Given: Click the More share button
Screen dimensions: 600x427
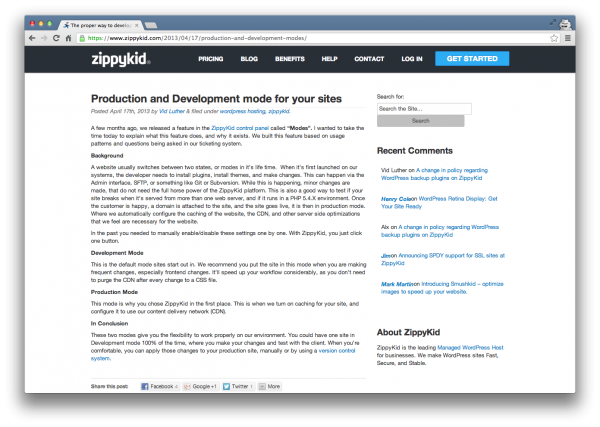Looking at the screenshot, I should point(269,386).
